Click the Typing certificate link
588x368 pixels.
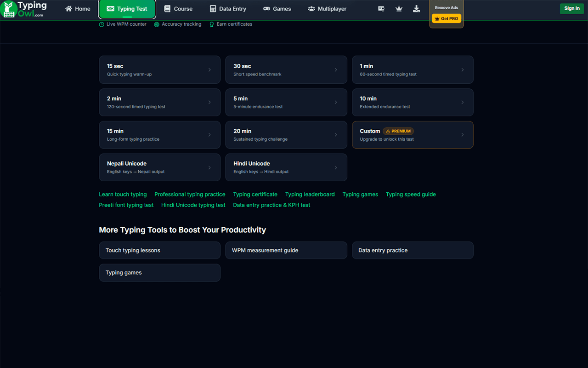255,195
